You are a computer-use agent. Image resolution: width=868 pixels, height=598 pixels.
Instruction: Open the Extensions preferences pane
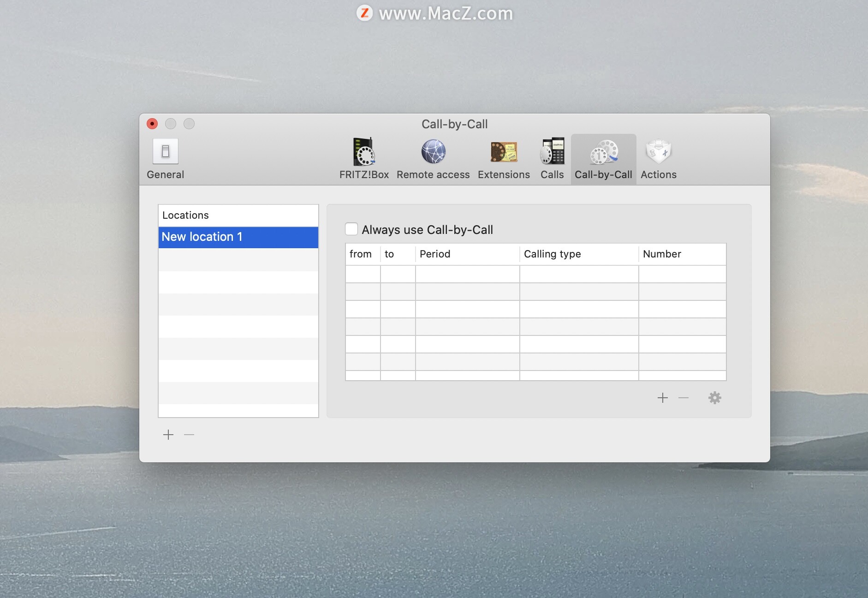(504, 159)
